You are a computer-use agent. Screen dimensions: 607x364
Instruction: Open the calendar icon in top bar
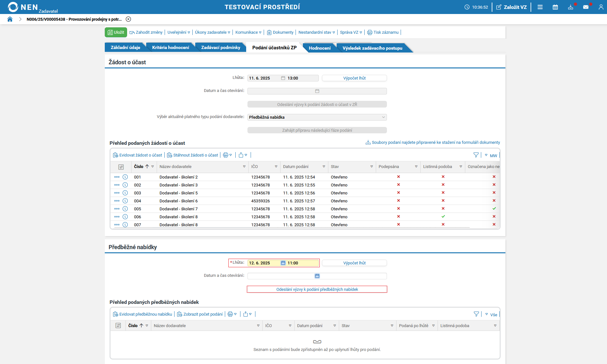pos(555,7)
